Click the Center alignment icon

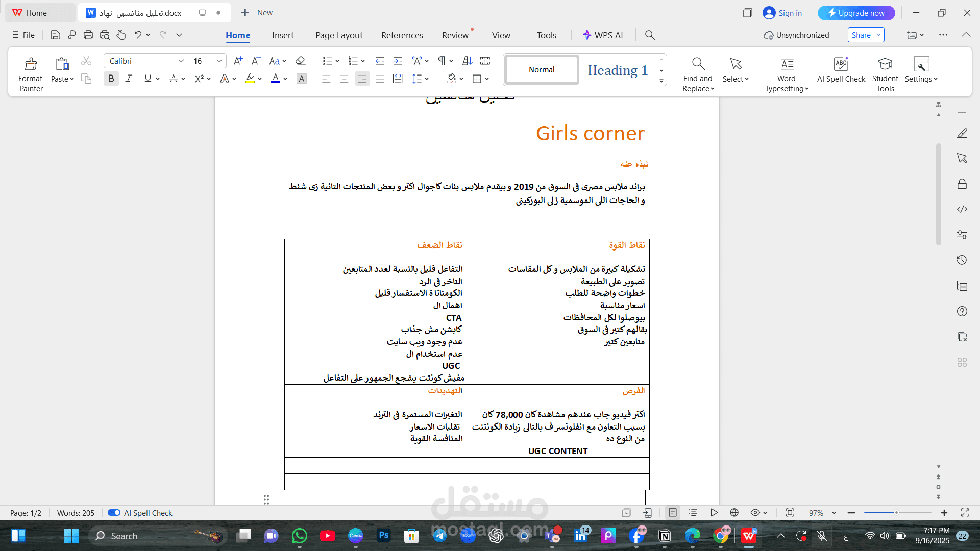(344, 79)
